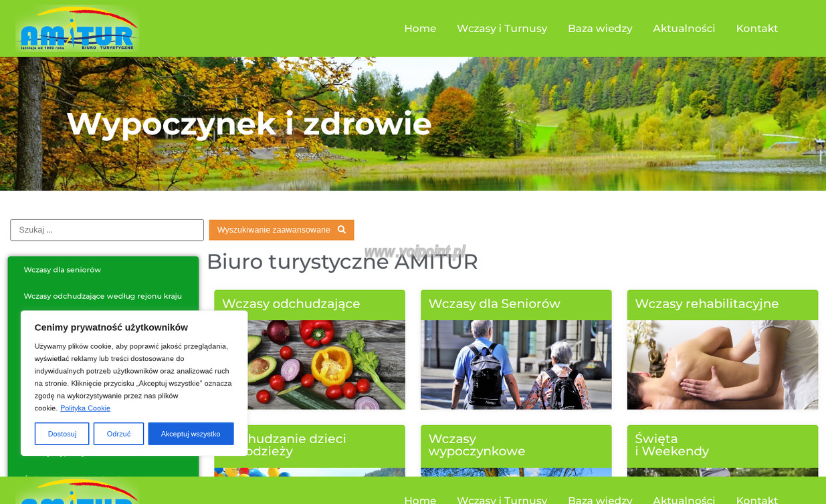Open Wczasy i Turnusy in the top navigation
The width and height of the screenshot is (826, 504).
(x=502, y=29)
